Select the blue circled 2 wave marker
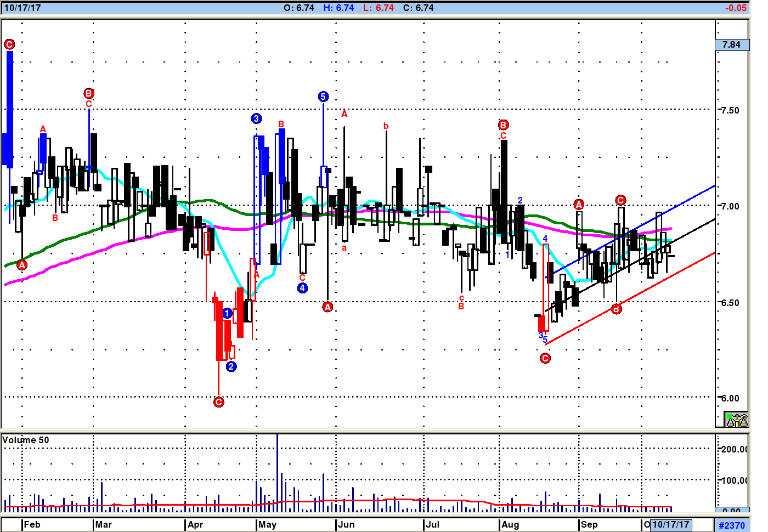The image size is (768, 532). tap(231, 366)
